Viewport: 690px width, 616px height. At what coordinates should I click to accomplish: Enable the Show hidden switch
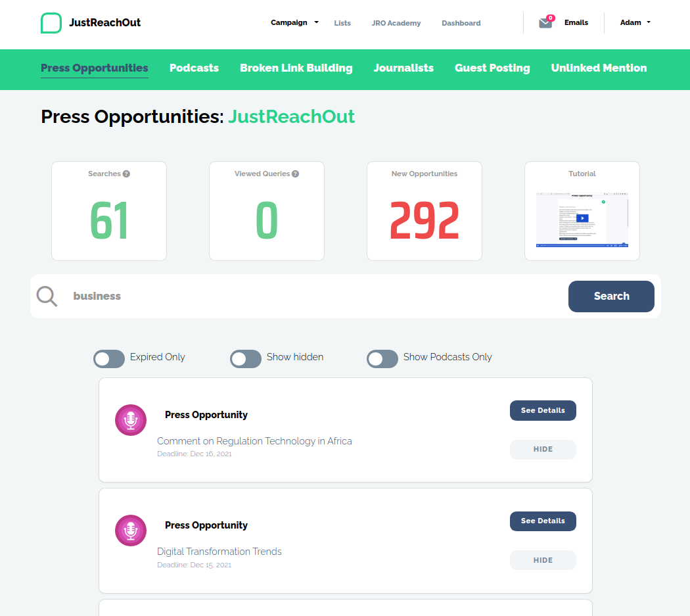[x=246, y=359]
